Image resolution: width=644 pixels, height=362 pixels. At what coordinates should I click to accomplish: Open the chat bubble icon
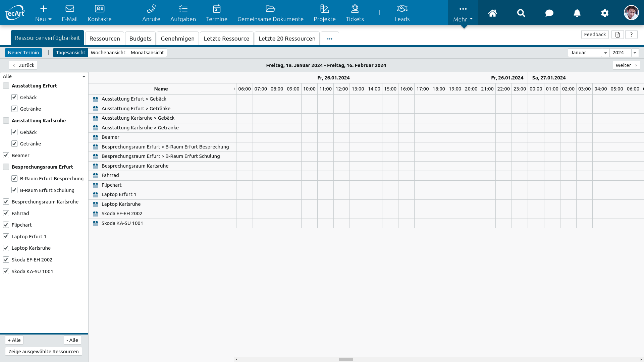tap(549, 13)
